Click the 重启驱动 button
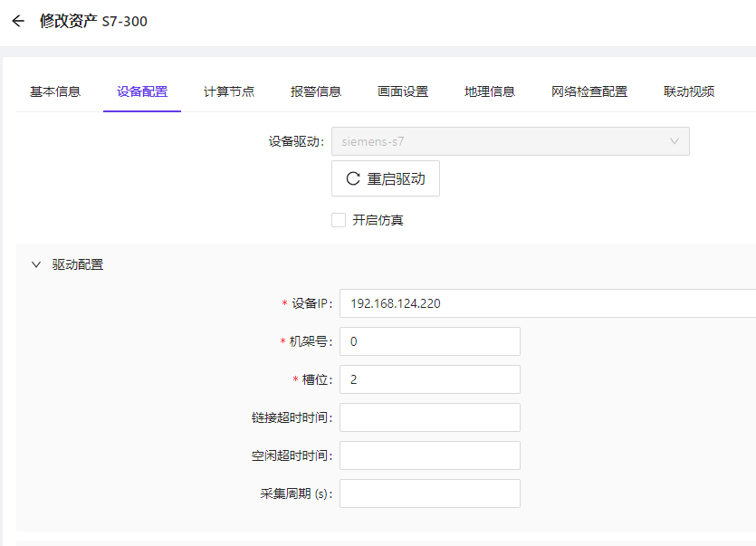 tap(386, 178)
